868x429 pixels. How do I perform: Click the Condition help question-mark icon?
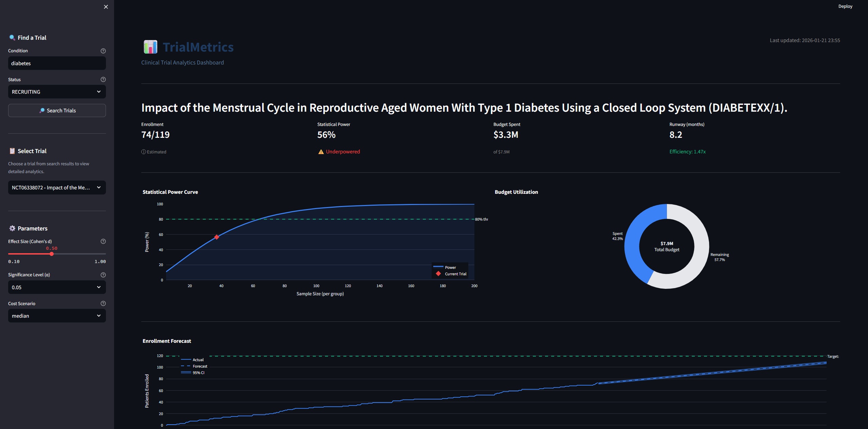103,51
